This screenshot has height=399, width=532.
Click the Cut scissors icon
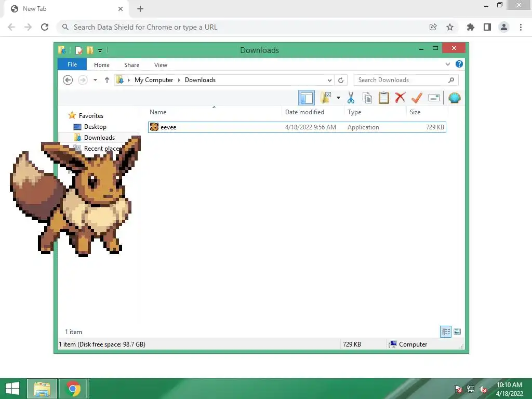click(x=351, y=98)
